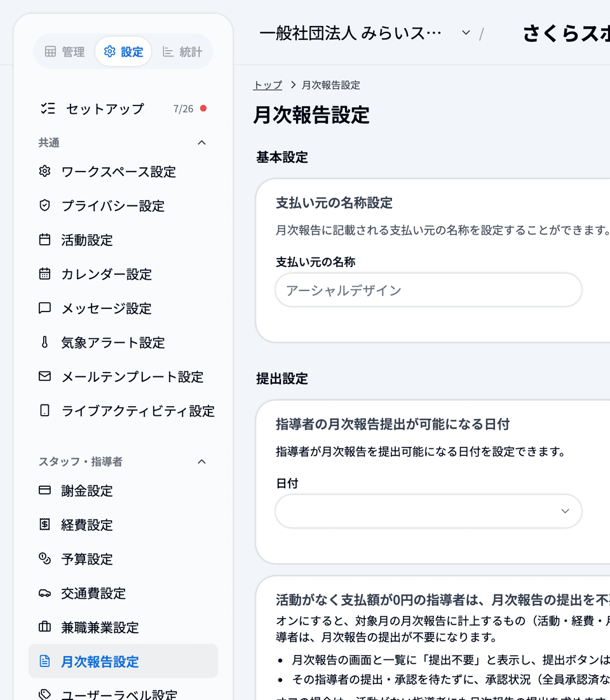The width and height of the screenshot is (610, 700).
Task: Select 月次報告設定 sidebar item
Action: point(123,661)
